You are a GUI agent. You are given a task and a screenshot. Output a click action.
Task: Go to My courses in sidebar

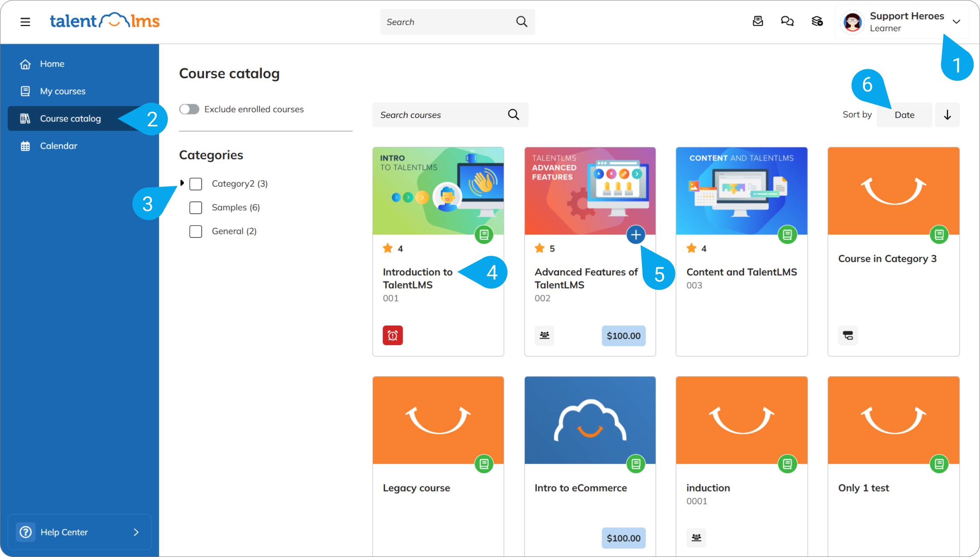click(63, 91)
